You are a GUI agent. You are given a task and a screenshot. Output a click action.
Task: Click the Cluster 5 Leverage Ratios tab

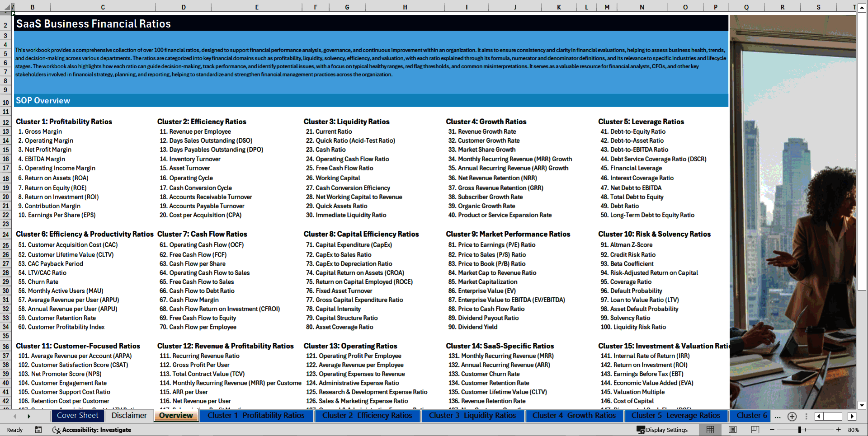[675, 415]
